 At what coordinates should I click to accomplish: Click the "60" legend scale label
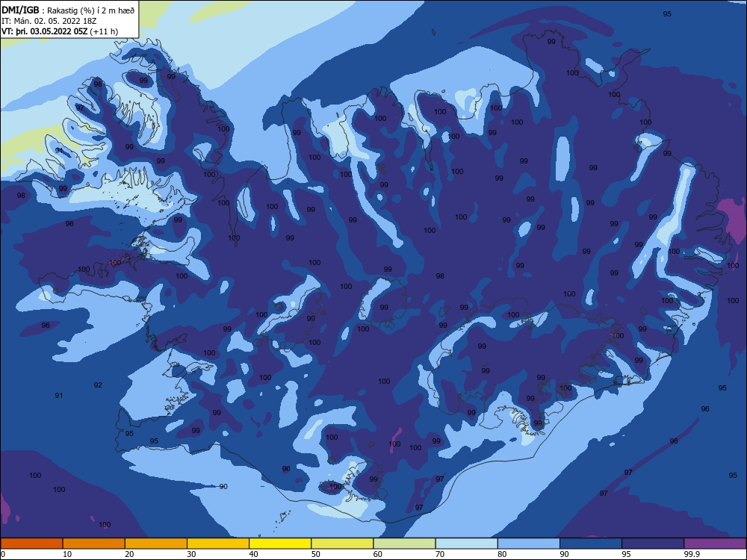(378, 554)
